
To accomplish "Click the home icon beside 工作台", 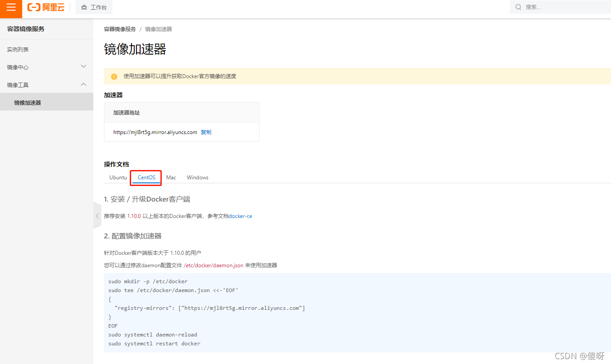I will click(x=84, y=8).
